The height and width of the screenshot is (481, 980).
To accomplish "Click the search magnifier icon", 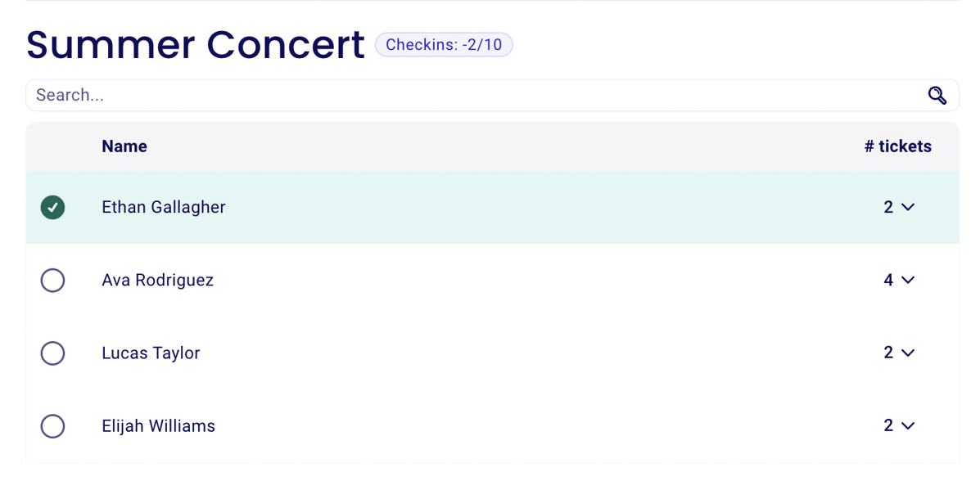I will pyautogui.click(x=937, y=95).
